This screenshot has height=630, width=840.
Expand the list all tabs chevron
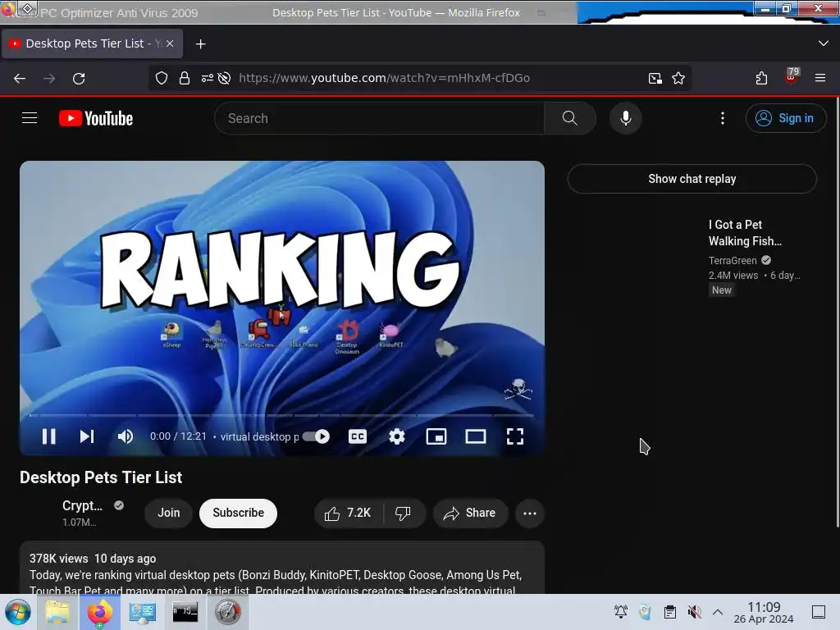pyautogui.click(x=824, y=43)
